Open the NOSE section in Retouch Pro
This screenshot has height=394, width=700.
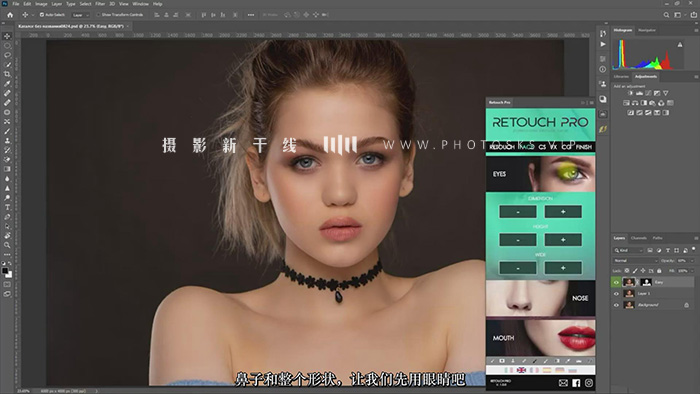[x=540, y=298]
